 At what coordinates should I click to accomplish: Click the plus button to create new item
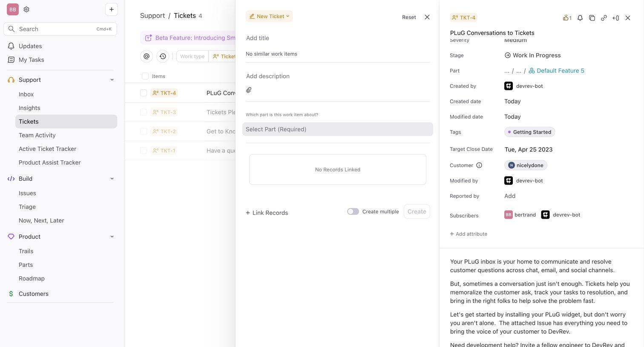(x=112, y=9)
